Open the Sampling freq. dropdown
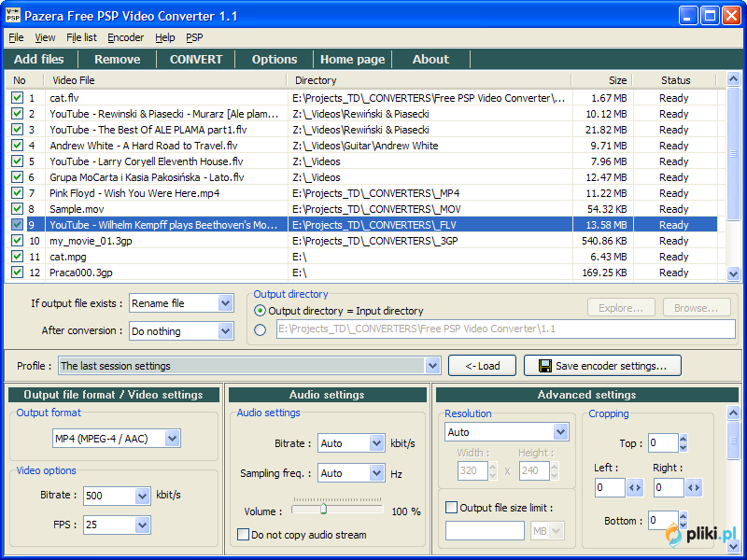The height and width of the screenshot is (560, 747). point(377,473)
